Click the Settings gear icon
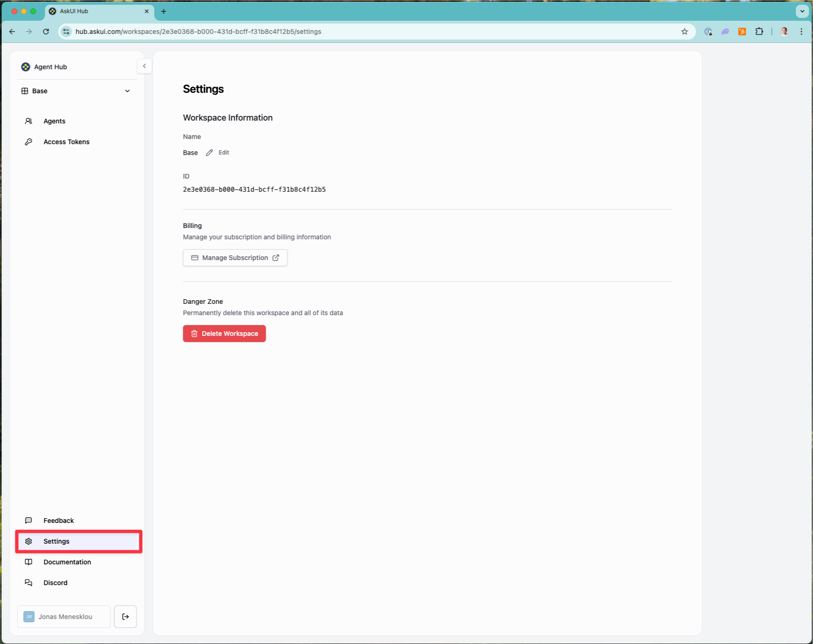Image resolution: width=813 pixels, height=644 pixels. pos(28,541)
